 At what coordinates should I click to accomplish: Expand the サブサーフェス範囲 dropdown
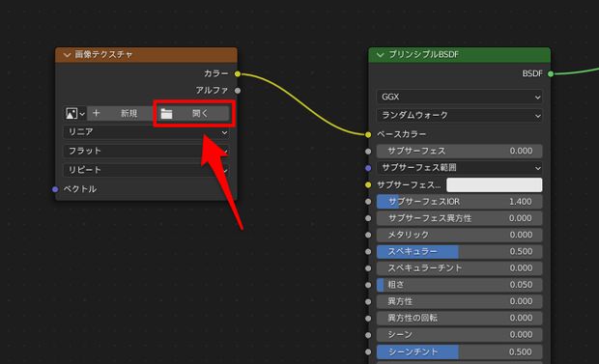(459, 168)
